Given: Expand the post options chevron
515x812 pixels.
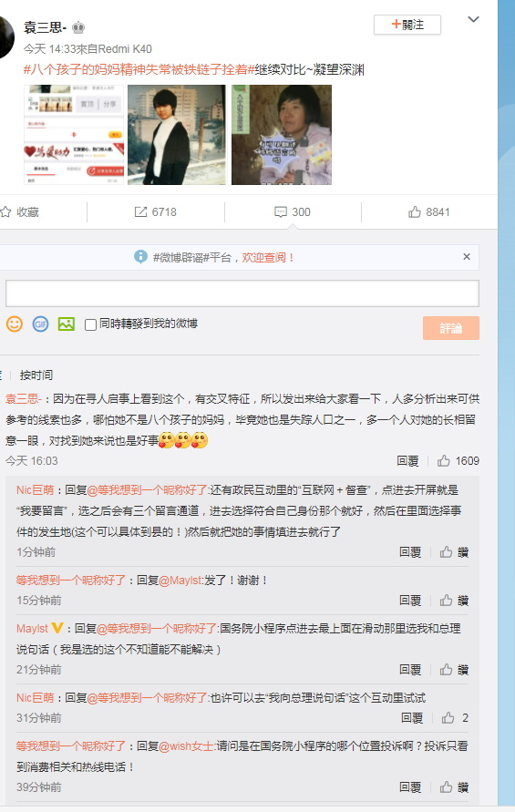Looking at the screenshot, I should click(474, 20).
